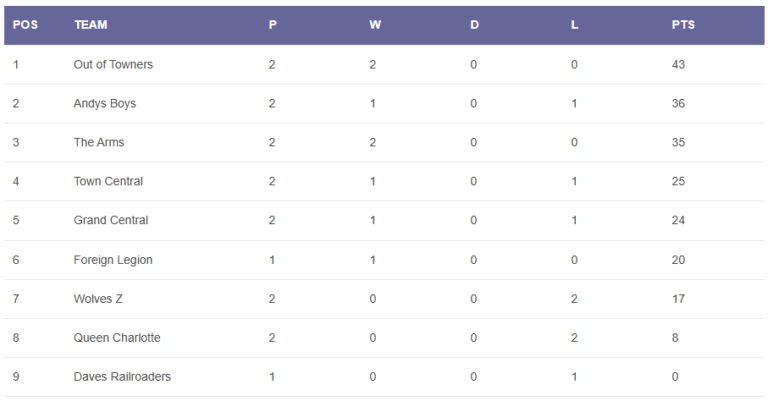Click the W column header
Viewport: 768px width, 401px height.
click(375, 25)
